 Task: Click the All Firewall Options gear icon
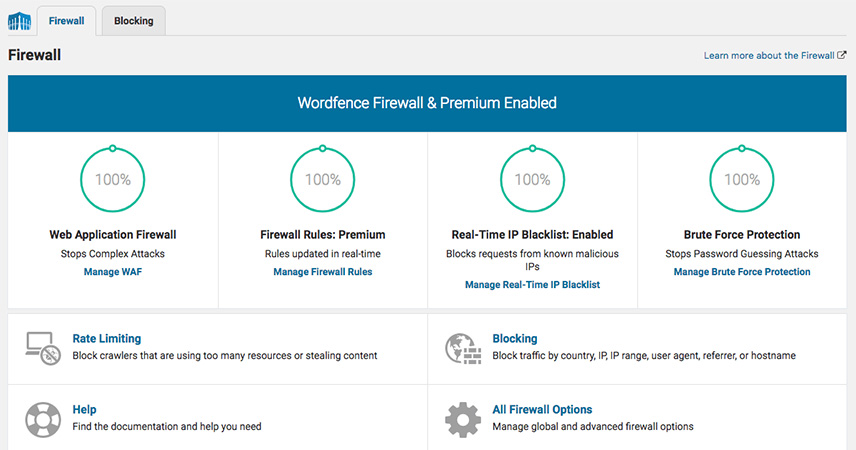click(x=463, y=418)
